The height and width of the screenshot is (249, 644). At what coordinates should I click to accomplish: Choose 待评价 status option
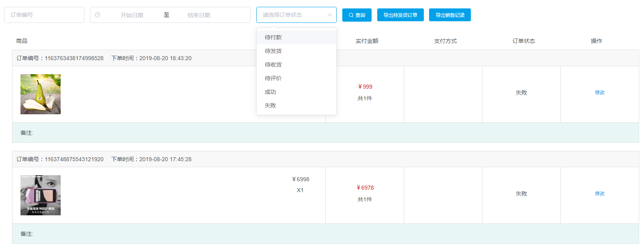(273, 78)
